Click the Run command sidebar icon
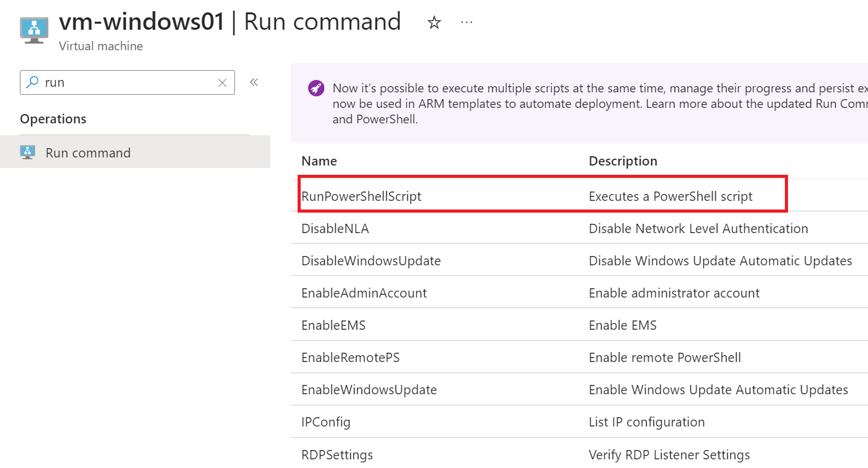 click(27, 152)
